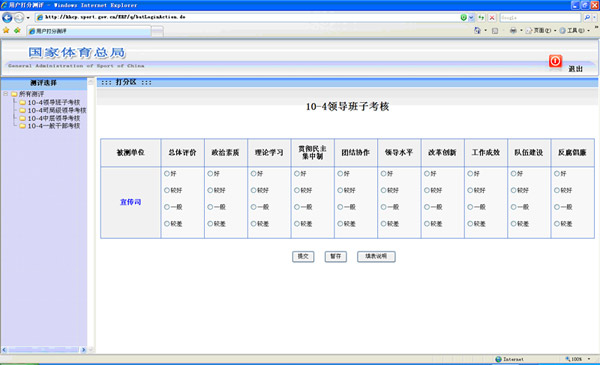Switch to the 用户打分测评 browser tab
The height and width of the screenshot is (365, 600).
[x=89, y=31]
